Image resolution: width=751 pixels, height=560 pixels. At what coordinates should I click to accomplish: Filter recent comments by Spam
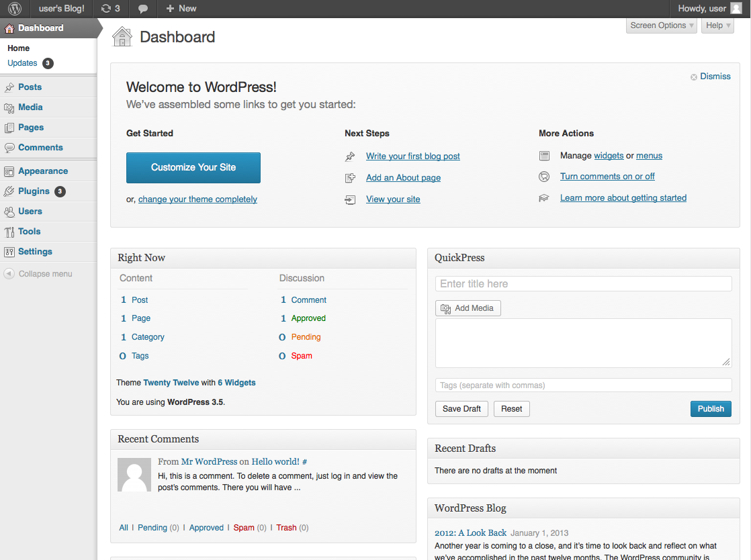point(244,528)
